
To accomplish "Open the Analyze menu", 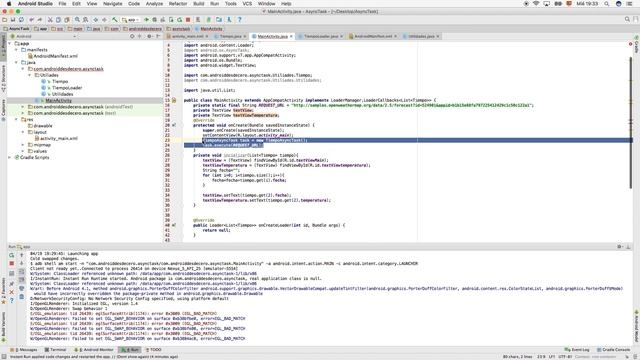I will (154, 4).
